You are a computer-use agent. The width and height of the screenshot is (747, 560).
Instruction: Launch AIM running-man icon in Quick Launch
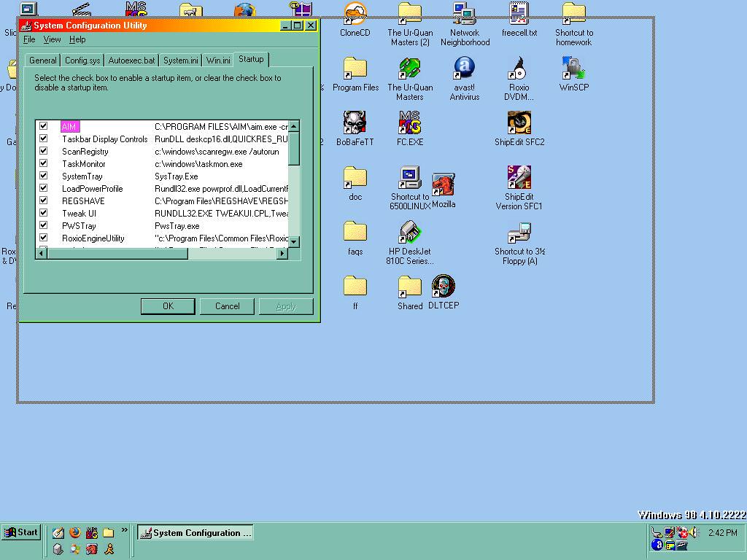[x=109, y=549]
